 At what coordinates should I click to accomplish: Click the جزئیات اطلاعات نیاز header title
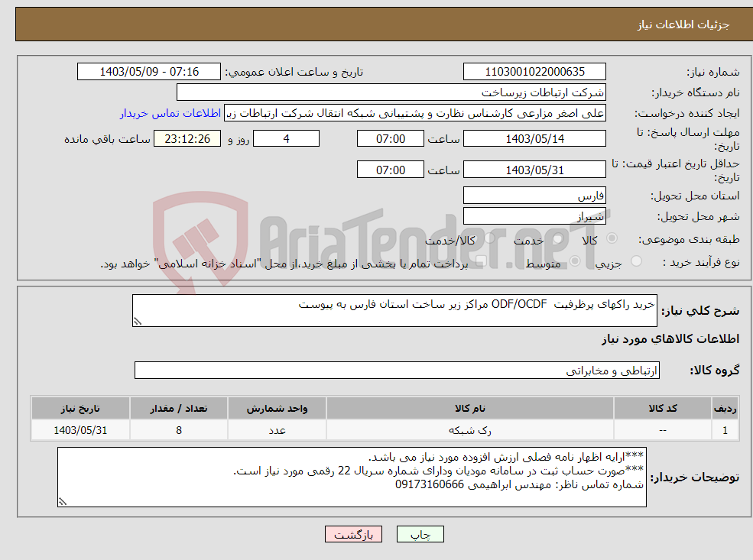683,24
